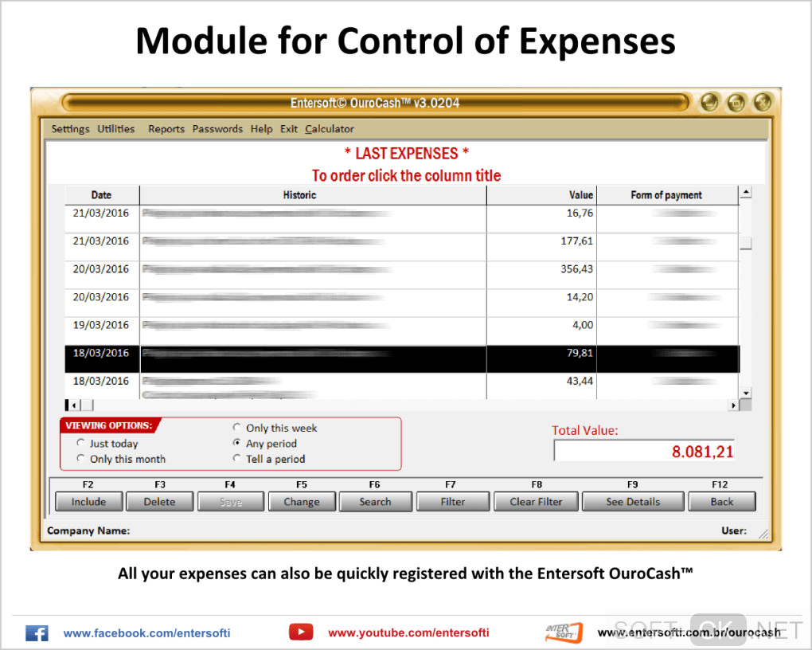Viewport: 812px width, 650px height.
Task: Click the Total Value field
Action: (x=644, y=450)
